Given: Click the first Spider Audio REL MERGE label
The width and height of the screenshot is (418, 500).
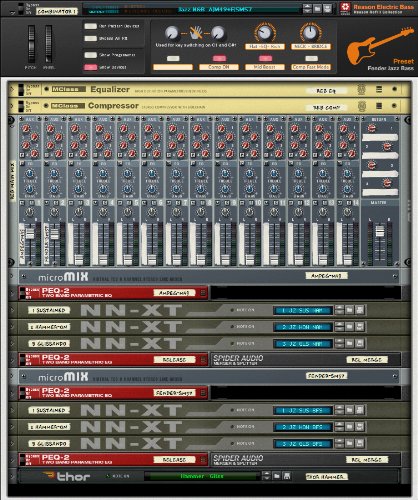Looking at the screenshot, I should click(367, 360).
